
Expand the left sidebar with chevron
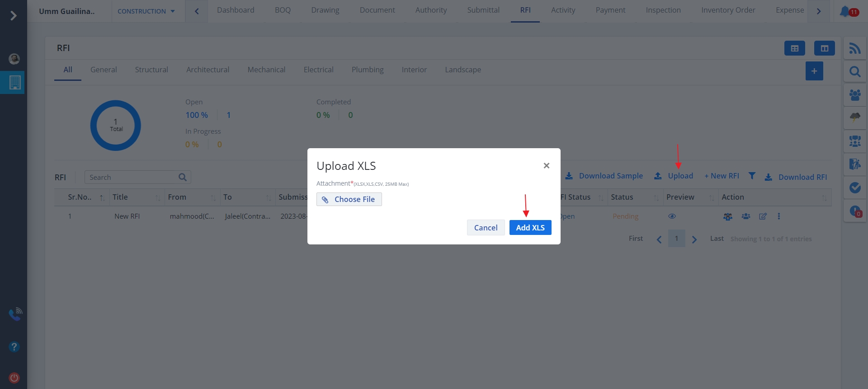point(14,16)
